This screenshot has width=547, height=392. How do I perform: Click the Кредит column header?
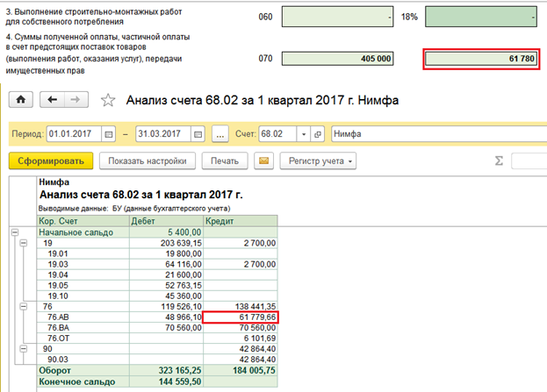241,221
